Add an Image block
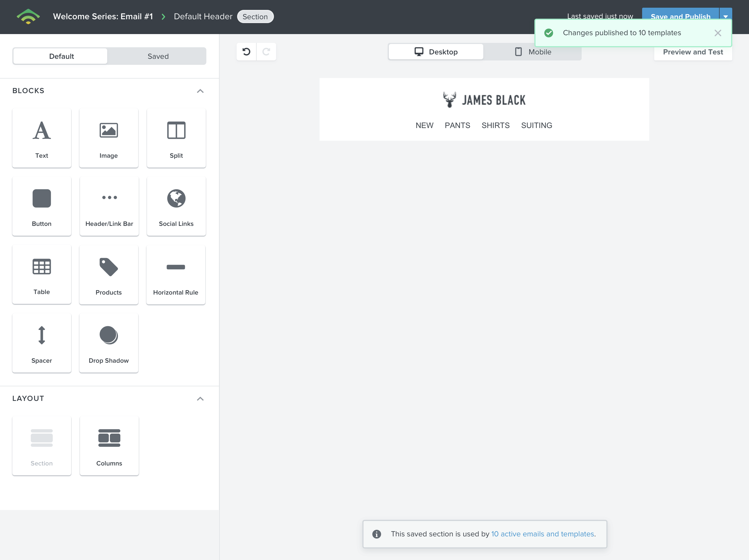The width and height of the screenshot is (749, 560). click(109, 138)
